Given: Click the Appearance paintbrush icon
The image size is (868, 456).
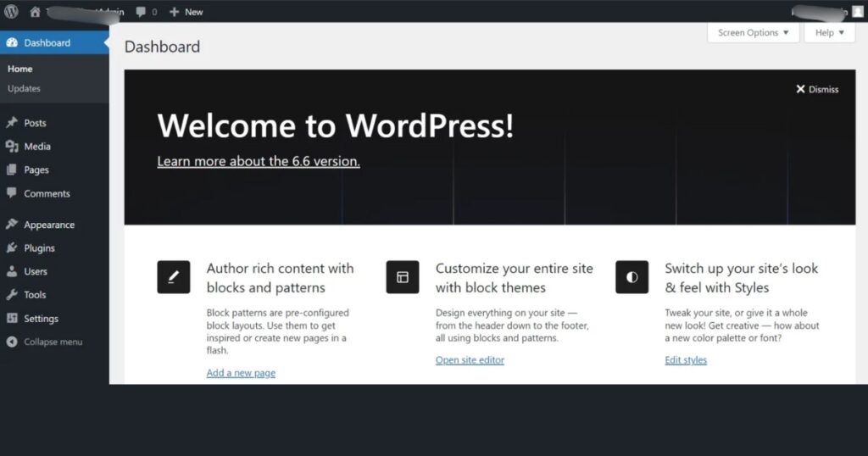Looking at the screenshot, I should 12,225.
